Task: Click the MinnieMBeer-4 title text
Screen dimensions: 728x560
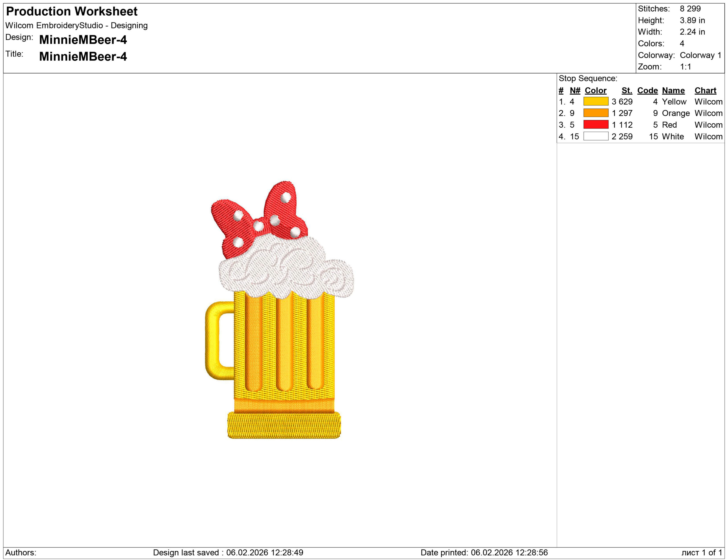Action: click(x=83, y=57)
